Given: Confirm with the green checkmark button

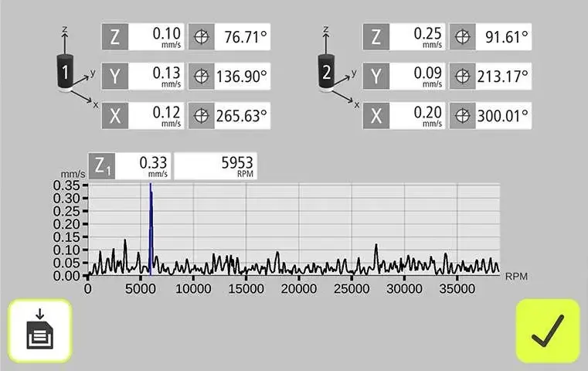Looking at the screenshot, I should [x=548, y=331].
